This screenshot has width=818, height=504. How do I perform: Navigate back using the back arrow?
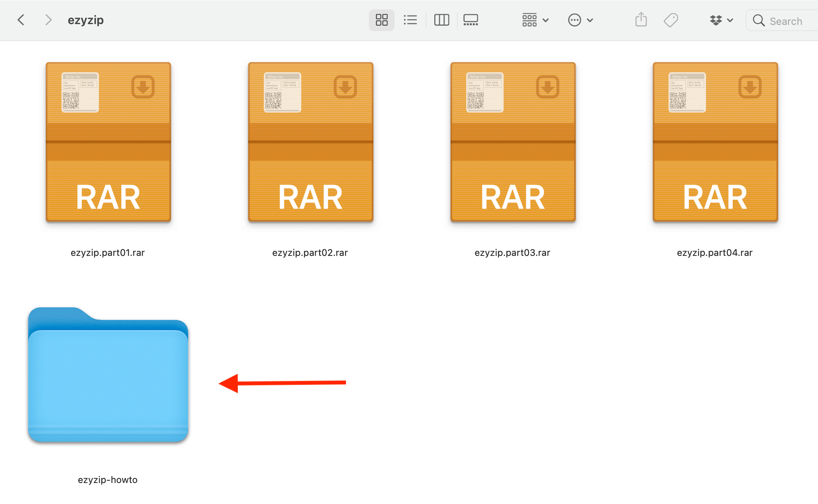point(21,20)
